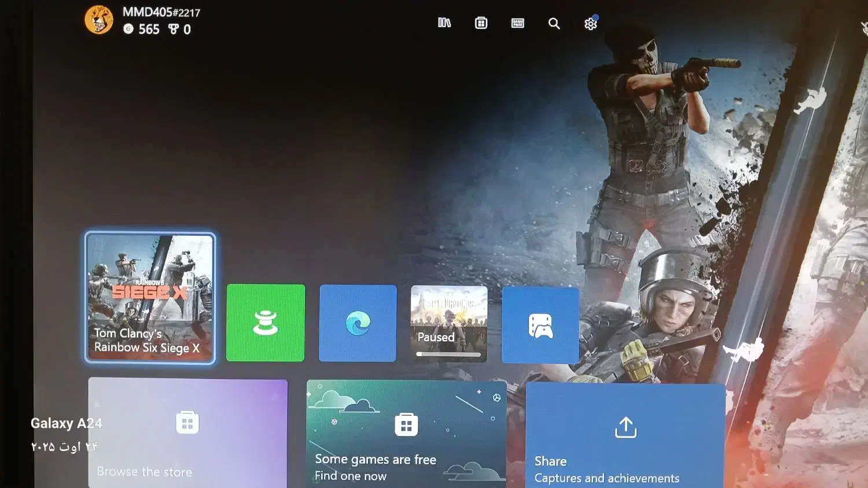
Task: Click the progress bar under Paused label
Action: pyautogui.click(x=448, y=354)
